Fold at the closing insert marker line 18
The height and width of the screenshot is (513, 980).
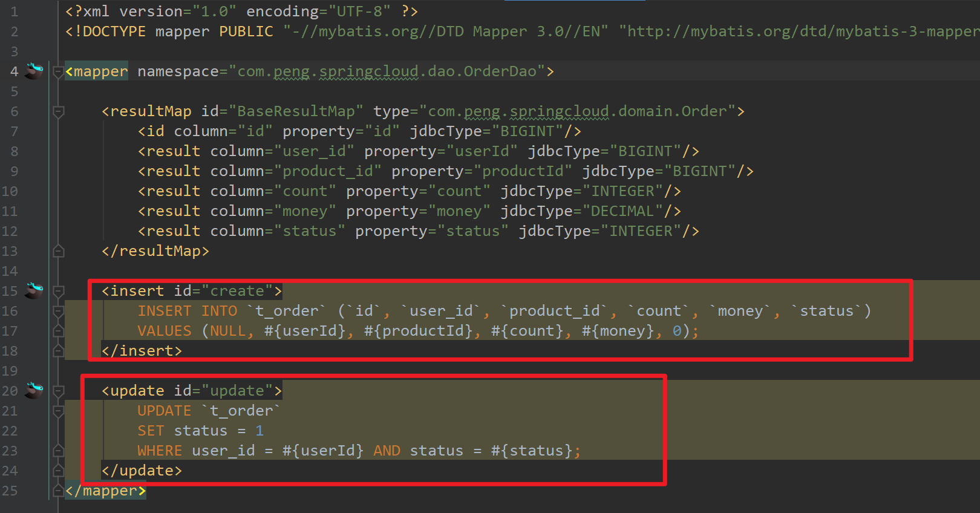[59, 350]
